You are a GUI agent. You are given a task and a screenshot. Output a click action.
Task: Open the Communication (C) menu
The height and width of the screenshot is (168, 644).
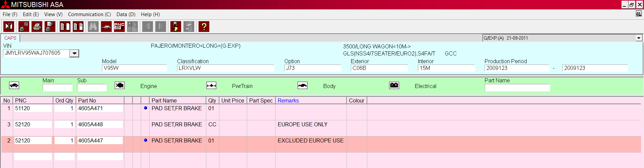(x=89, y=14)
